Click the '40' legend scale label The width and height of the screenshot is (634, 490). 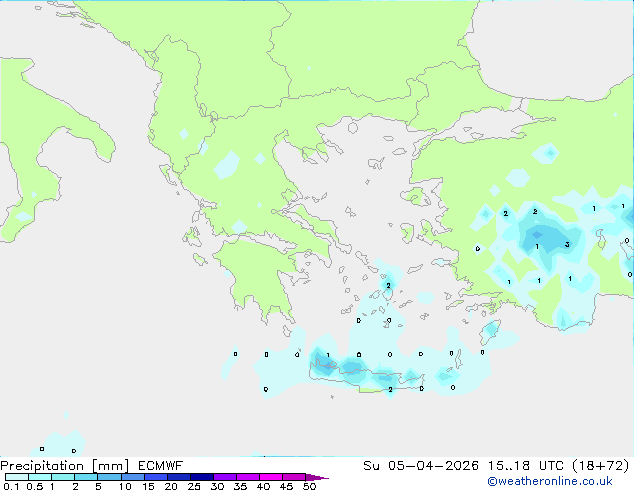(x=263, y=486)
